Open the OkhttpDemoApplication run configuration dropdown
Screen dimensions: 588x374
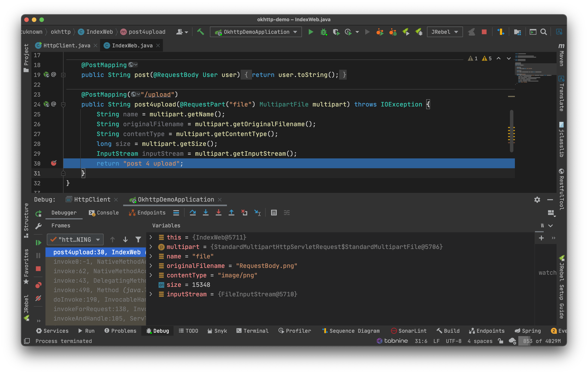tap(256, 32)
